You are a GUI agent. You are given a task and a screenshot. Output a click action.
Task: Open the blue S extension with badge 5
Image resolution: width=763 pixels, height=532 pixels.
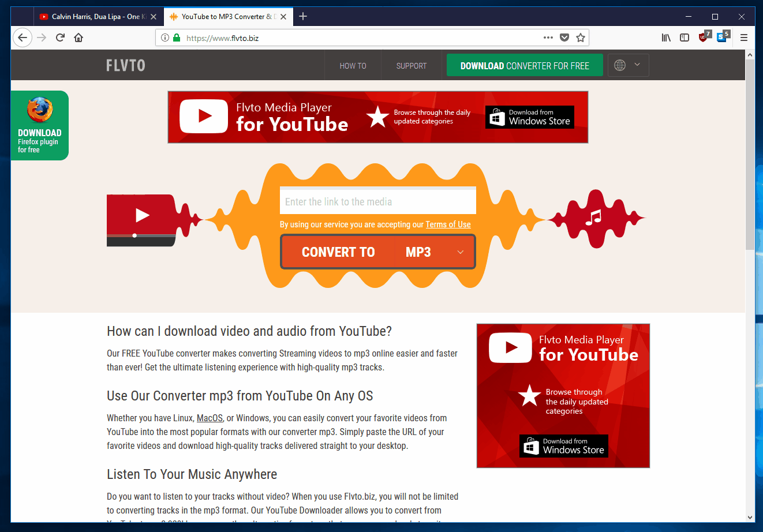pos(723,37)
